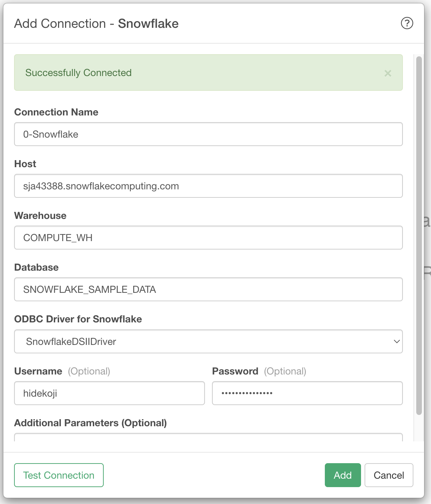Click the green Add button
The image size is (431, 504).
coord(343,475)
